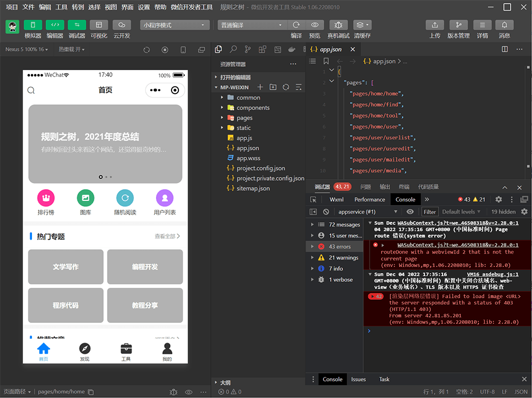Image resolution: width=532 pixels, height=398 pixels.
Task: Open the messages (消息) bell
Action: 504,25
